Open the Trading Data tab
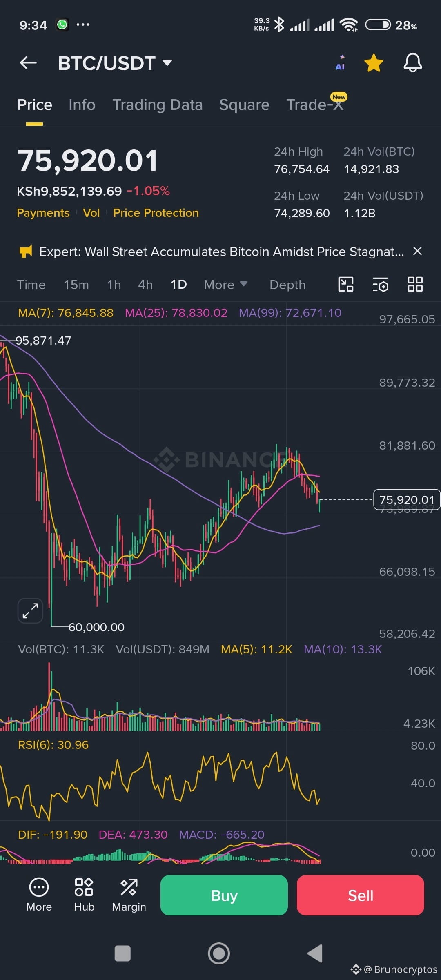This screenshot has width=441, height=980. click(x=158, y=105)
